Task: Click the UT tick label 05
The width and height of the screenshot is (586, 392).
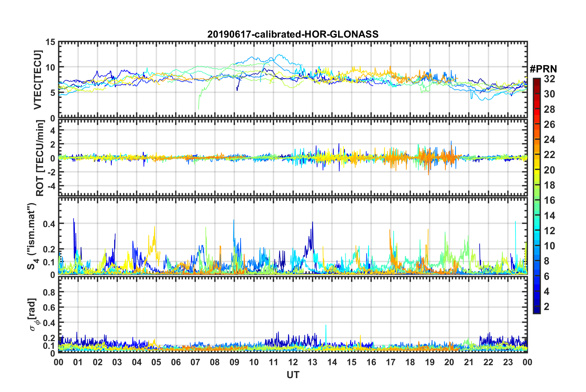Action: click(x=156, y=362)
